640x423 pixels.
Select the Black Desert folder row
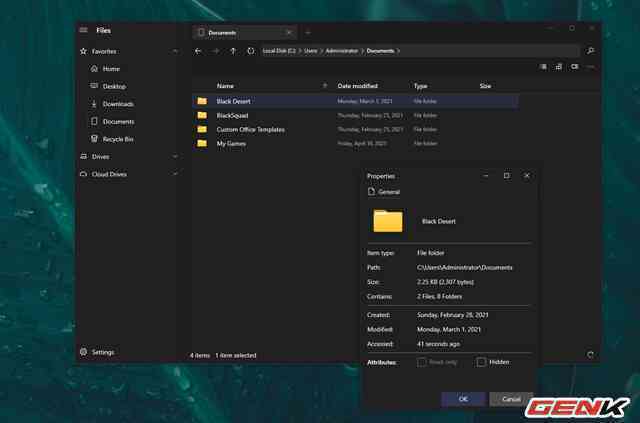[x=356, y=101]
